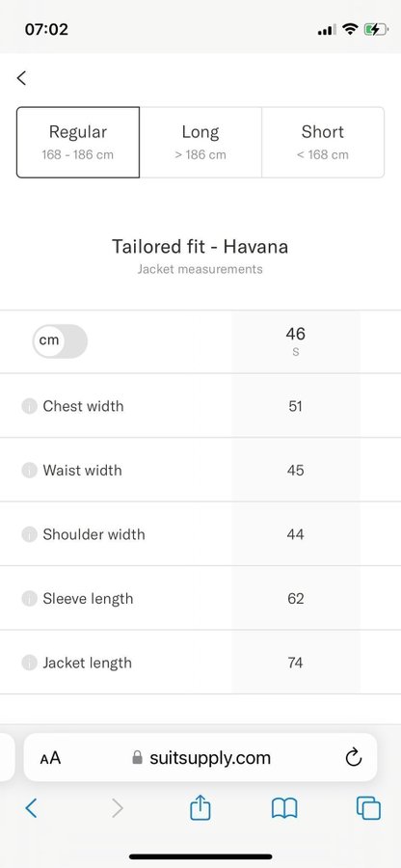Go back with Safari back button
Viewport: 401px width, 868px height.
32,809
